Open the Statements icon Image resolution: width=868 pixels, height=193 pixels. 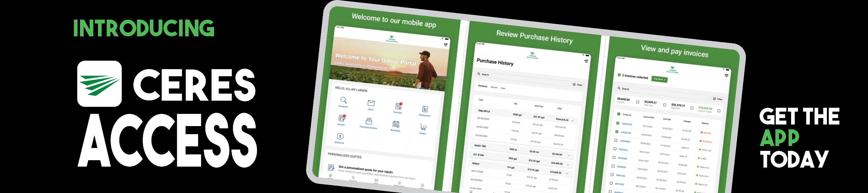425,109
